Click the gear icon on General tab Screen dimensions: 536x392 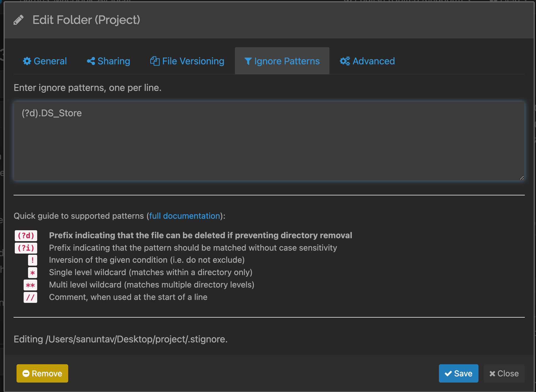(27, 61)
